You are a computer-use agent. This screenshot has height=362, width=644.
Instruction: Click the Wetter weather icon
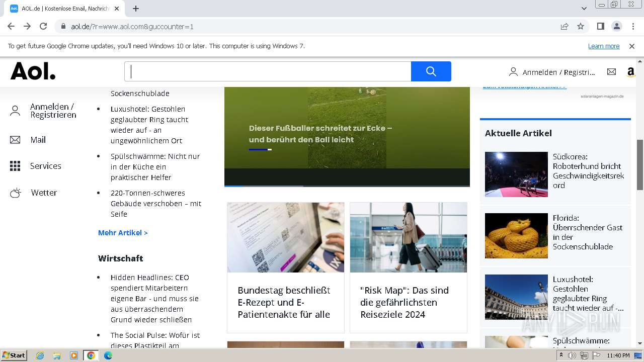pos(16,193)
